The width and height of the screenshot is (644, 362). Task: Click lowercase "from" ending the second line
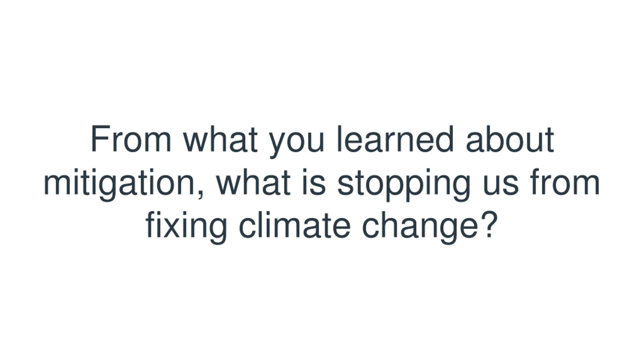(565, 182)
